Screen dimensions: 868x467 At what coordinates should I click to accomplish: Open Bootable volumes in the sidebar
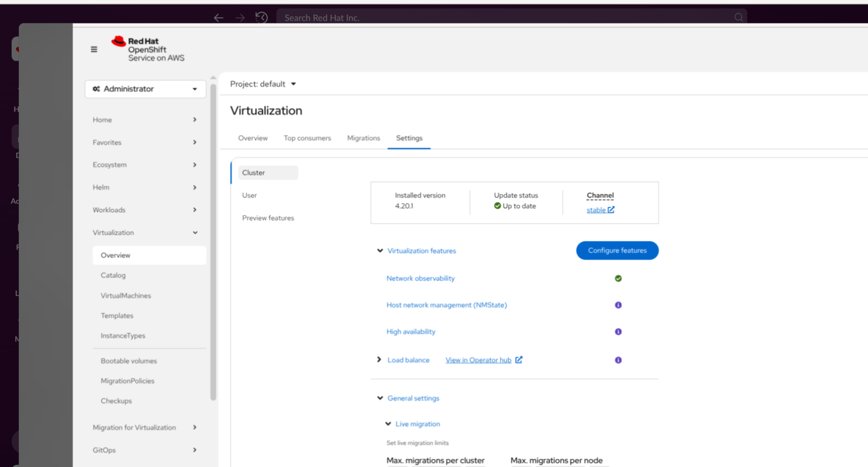[129, 361]
